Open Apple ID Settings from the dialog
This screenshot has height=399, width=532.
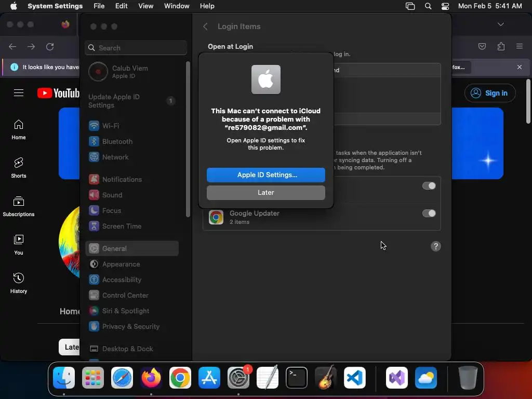tap(265, 175)
